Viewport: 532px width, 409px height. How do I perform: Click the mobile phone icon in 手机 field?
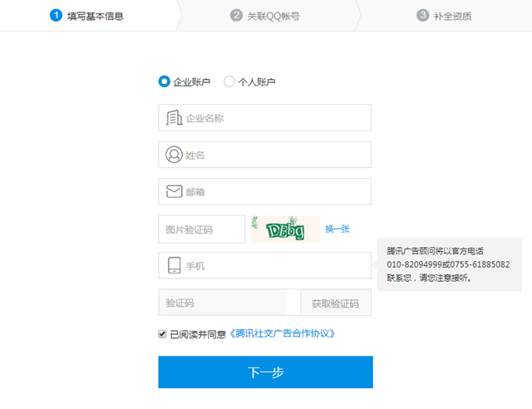(174, 266)
